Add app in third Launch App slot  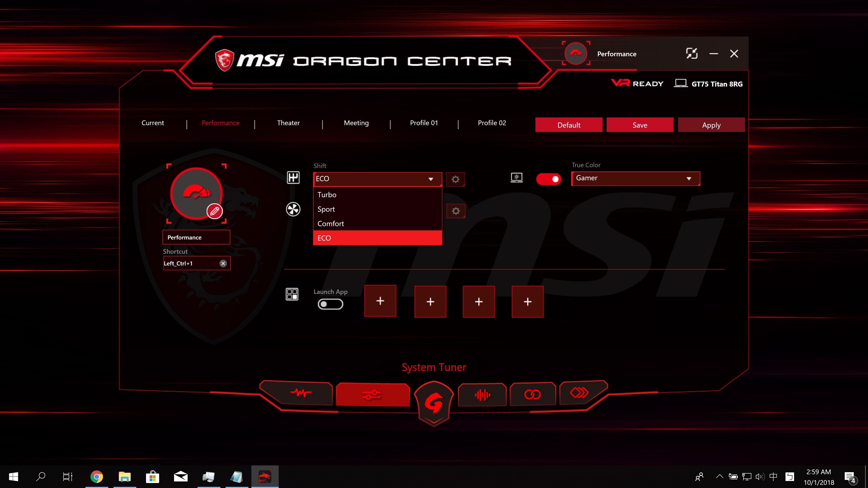479,301
